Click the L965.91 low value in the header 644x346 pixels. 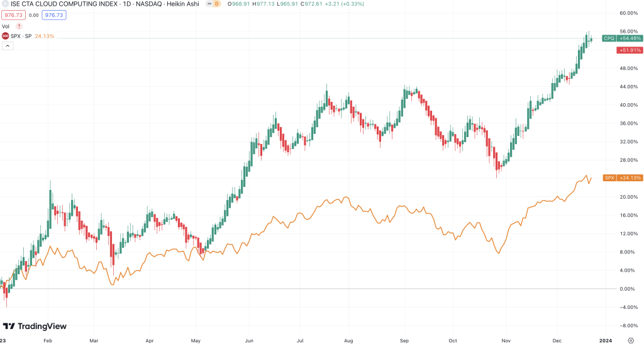point(287,4)
